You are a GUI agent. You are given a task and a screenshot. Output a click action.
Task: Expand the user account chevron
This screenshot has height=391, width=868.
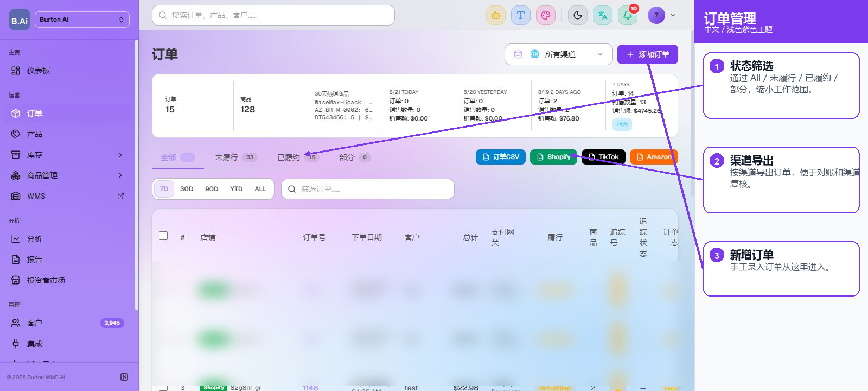point(673,15)
